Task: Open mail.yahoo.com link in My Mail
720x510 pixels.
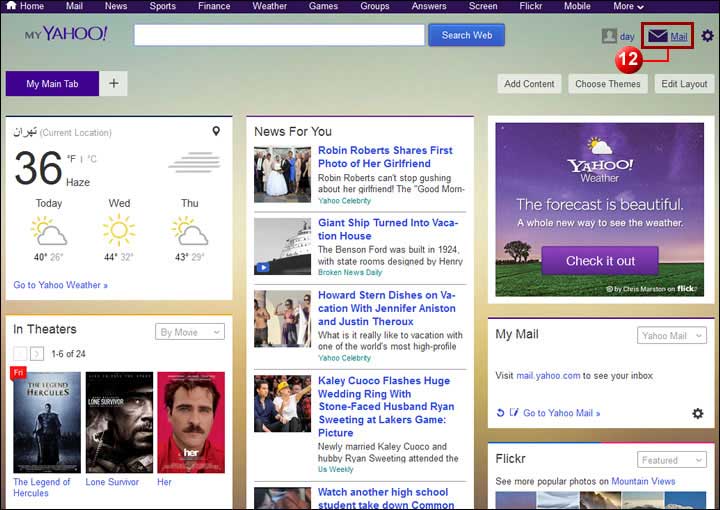Action: 548,375
